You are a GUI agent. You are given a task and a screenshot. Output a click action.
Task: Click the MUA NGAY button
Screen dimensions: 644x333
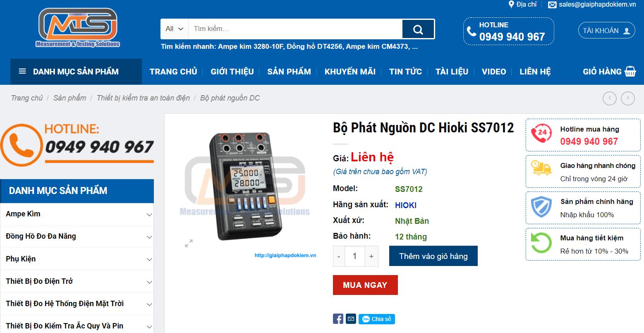tap(365, 285)
